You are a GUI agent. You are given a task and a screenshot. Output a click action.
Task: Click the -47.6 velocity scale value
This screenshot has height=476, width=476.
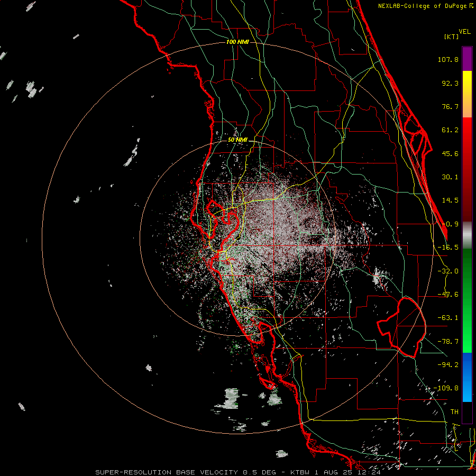click(448, 295)
